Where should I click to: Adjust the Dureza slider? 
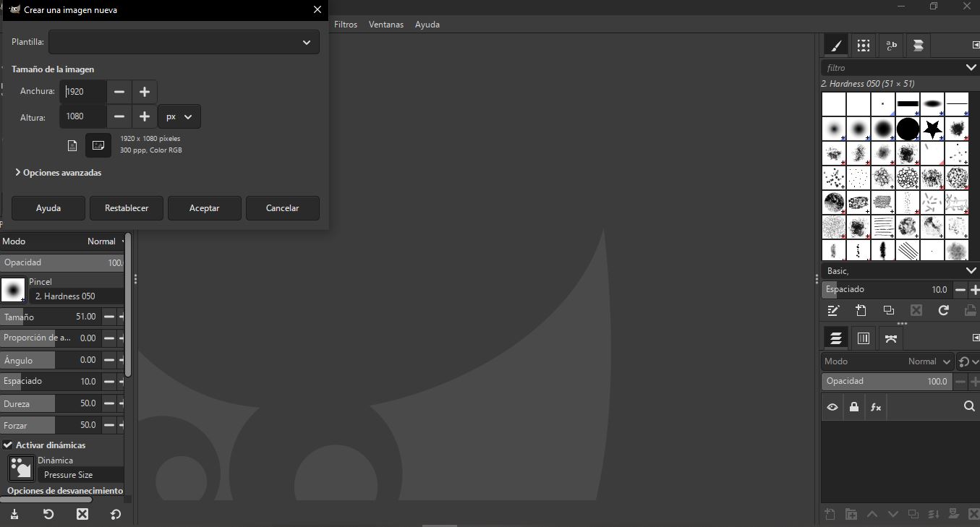click(51, 403)
